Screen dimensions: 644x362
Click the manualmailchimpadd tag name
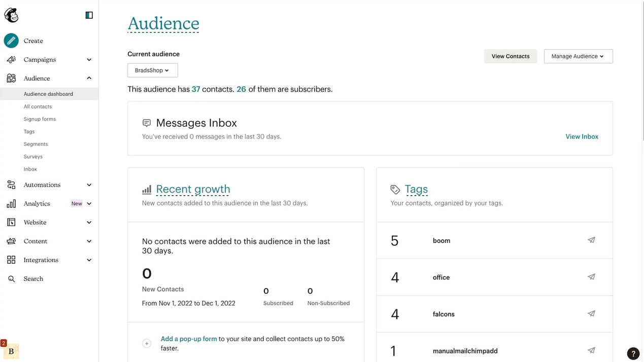coord(465,351)
